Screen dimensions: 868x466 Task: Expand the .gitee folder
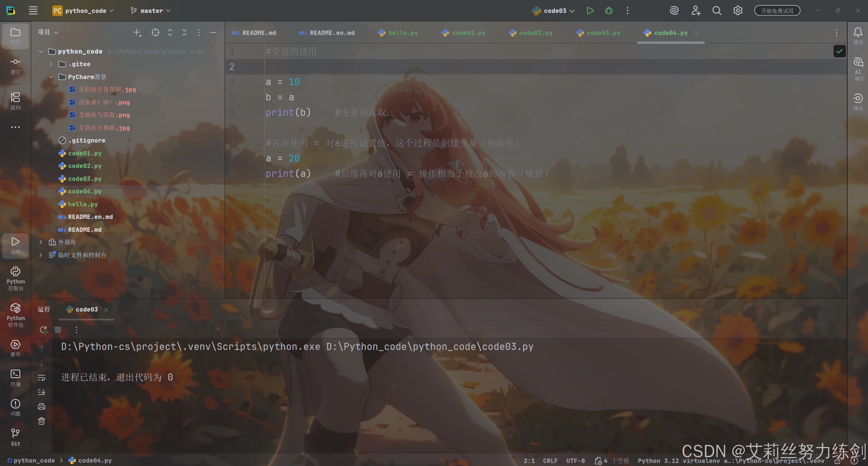tap(51, 64)
